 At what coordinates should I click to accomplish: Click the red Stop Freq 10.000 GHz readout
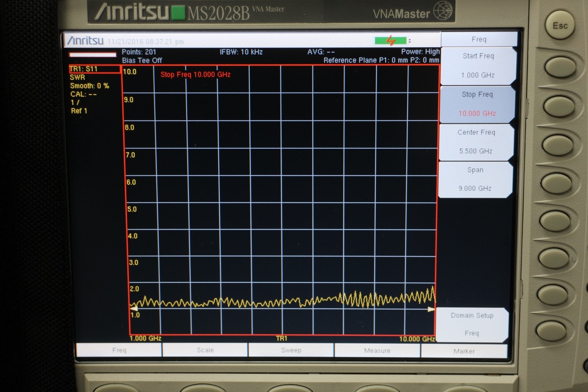pyautogui.click(x=196, y=74)
